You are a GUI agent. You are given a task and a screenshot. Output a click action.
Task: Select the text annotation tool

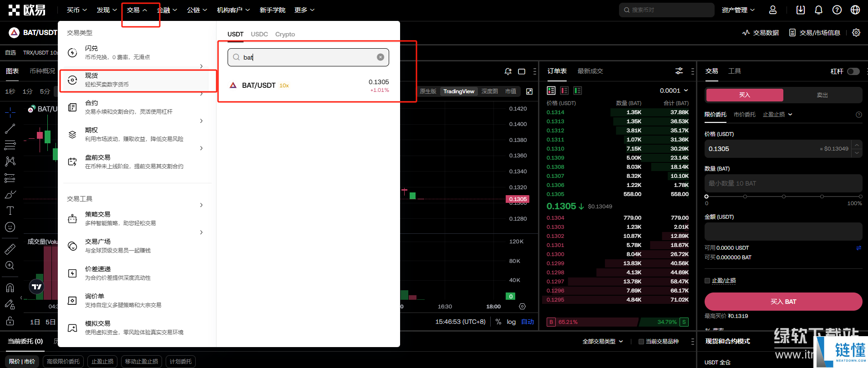(10, 211)
